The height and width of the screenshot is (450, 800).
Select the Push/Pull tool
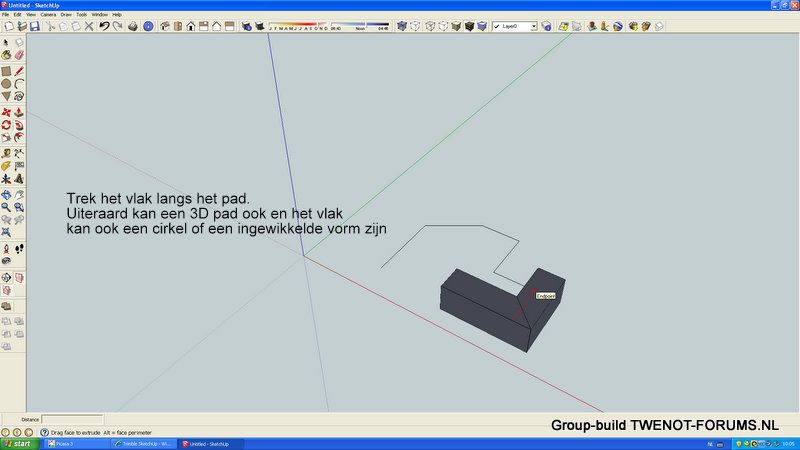click(x=19, y=112)
